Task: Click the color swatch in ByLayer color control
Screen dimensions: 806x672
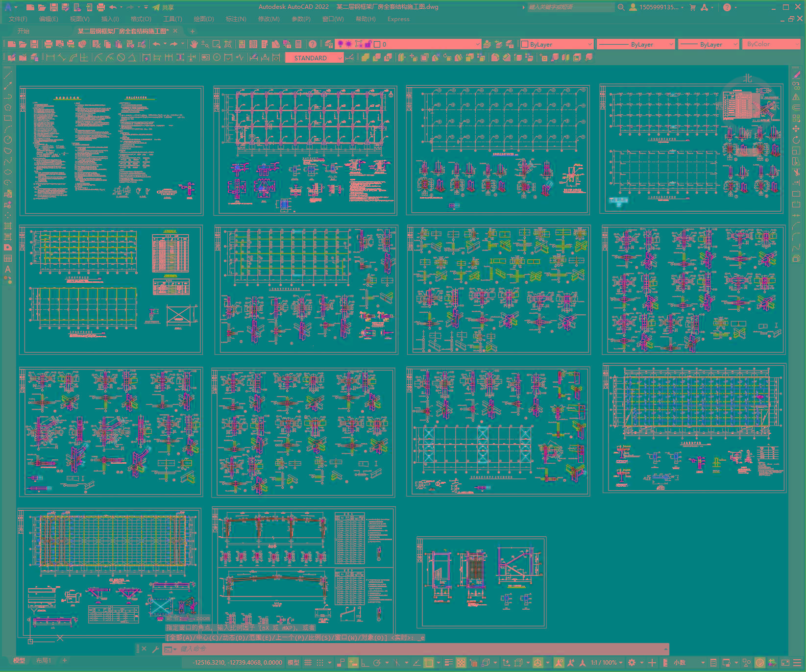Action: (x=525, y=44)
